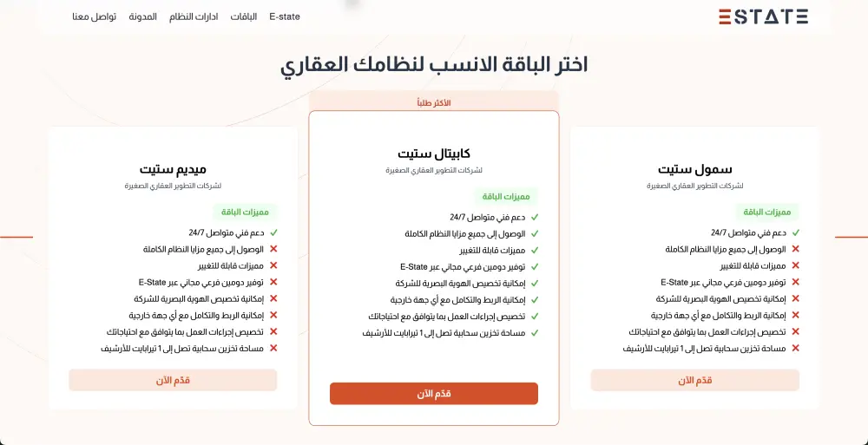Click red X beside cloud storage feature in ميديم ستيت
868x445 pixels.
point(273,348)
